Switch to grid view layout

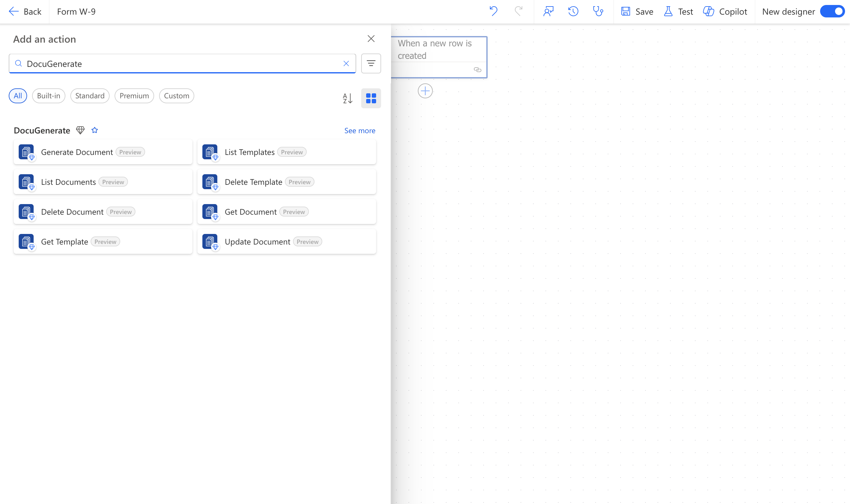coord(371,99)
